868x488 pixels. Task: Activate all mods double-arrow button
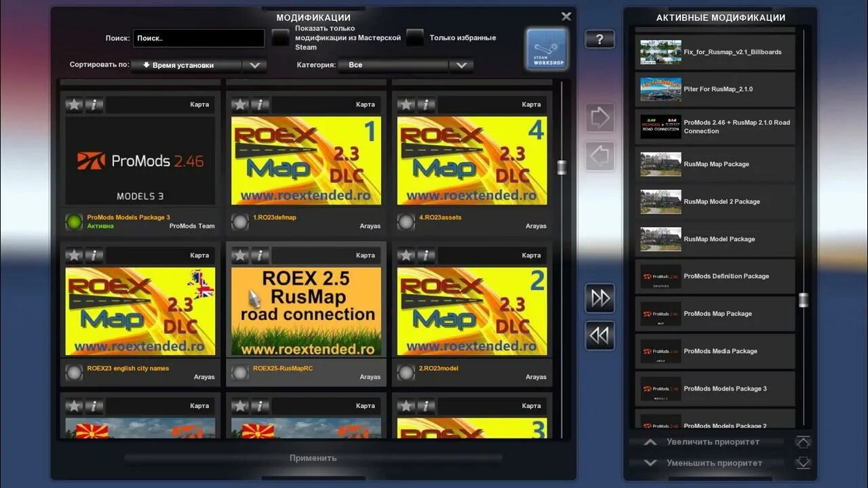coord(599,298)
